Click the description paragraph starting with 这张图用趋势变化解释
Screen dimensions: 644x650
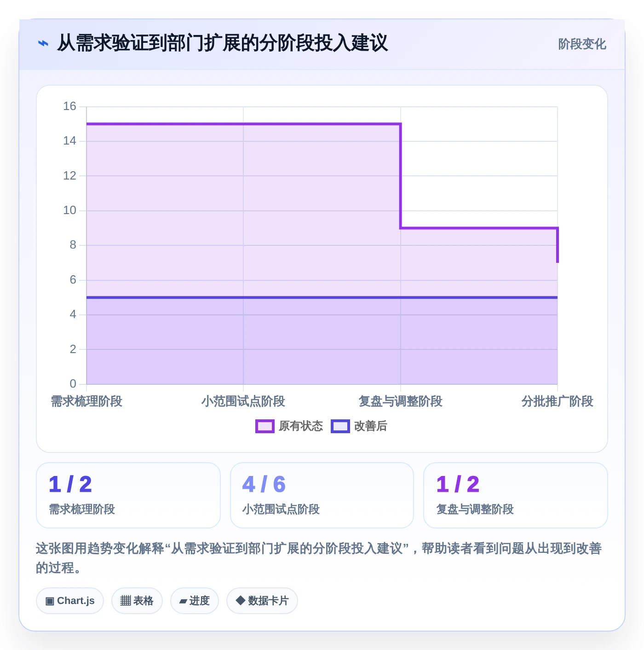click(x=319, y=558)
